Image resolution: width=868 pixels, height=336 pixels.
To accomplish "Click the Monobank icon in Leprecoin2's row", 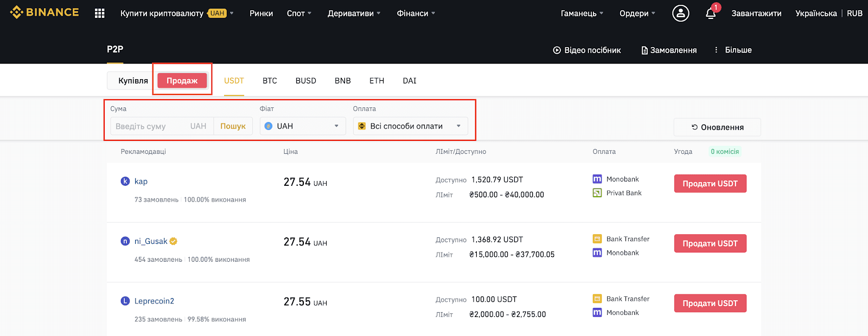I will pos(597,313).
